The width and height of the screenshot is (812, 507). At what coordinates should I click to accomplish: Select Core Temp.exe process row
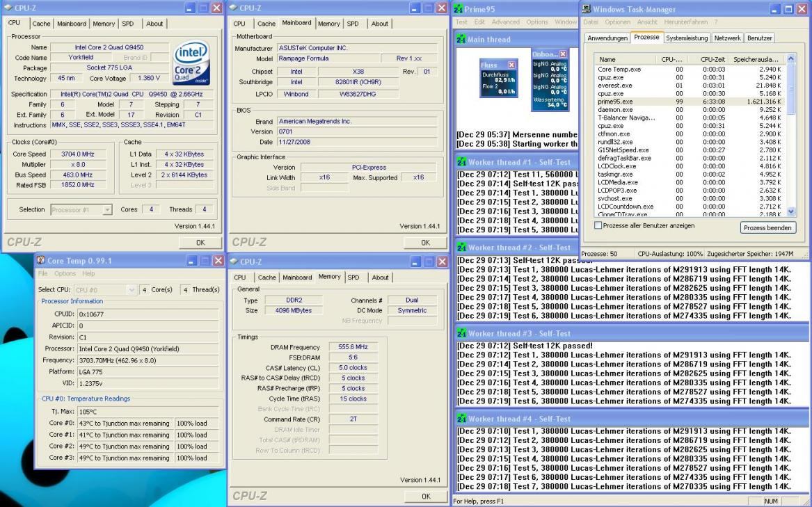(x=690, y=70)
